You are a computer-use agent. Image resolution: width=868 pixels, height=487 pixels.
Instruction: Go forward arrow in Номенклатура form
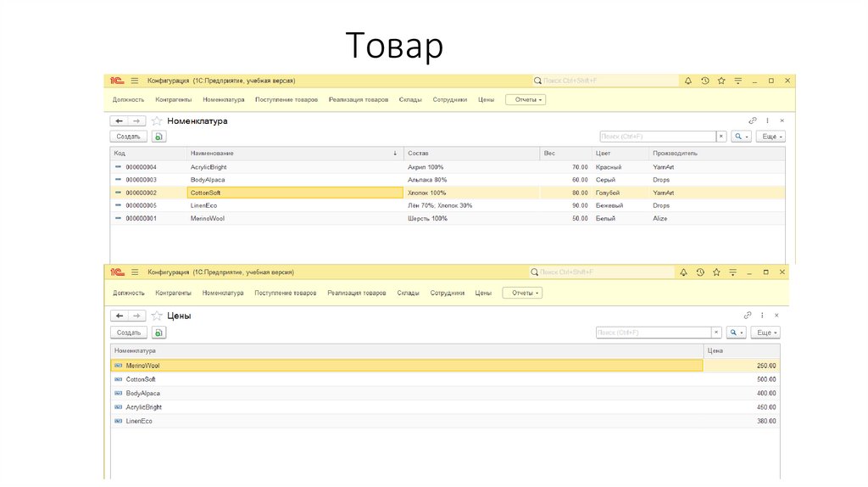pos(136,120)
